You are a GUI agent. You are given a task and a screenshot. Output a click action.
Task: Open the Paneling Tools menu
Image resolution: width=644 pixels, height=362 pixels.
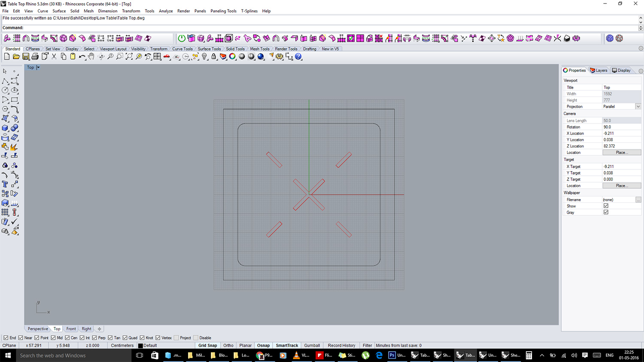(223, 11)
